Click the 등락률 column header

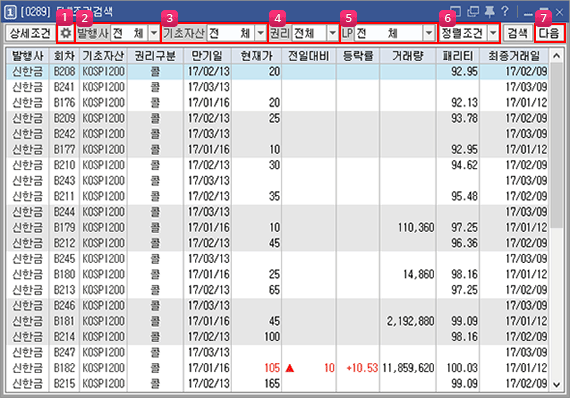coord(358,56)
